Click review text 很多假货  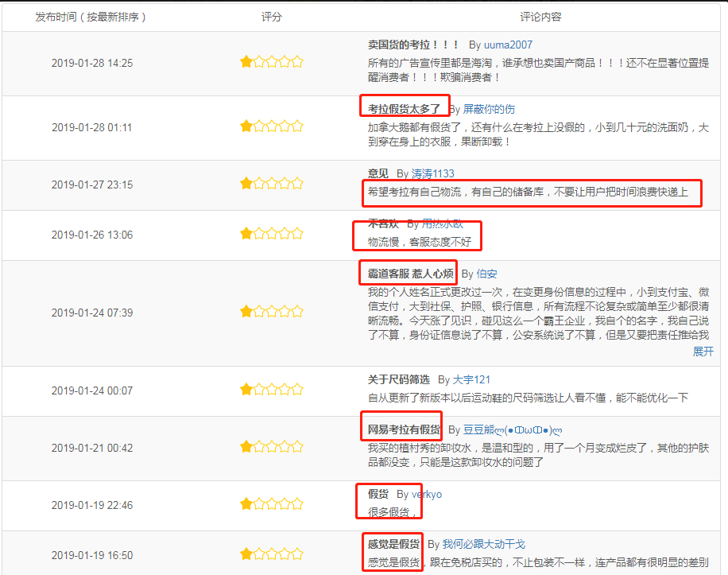point(391,512)
